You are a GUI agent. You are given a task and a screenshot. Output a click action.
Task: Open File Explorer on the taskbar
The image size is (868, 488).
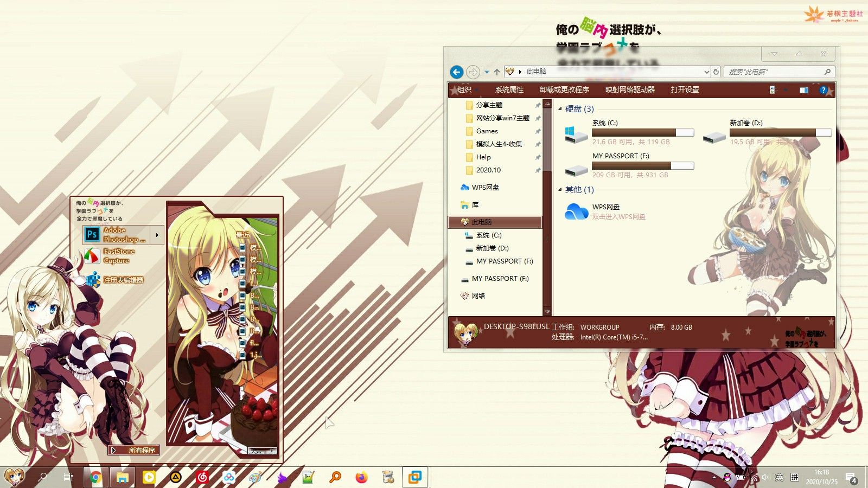coord(123,477)
